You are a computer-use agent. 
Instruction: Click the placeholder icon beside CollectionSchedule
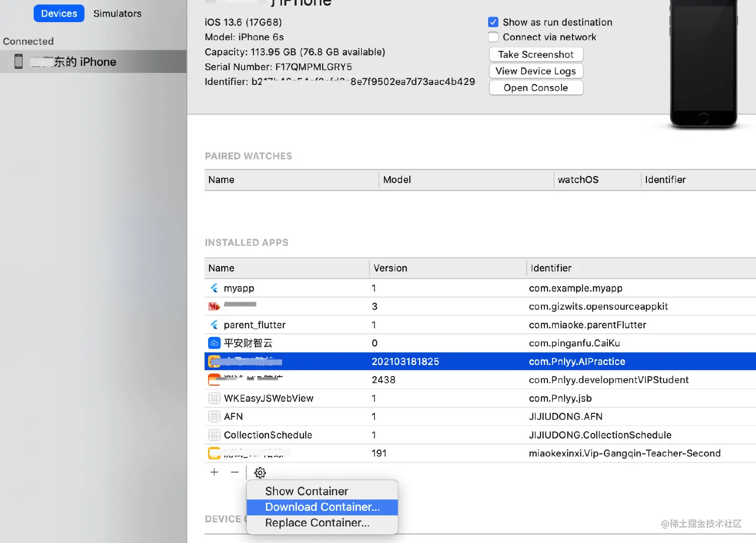215,435
